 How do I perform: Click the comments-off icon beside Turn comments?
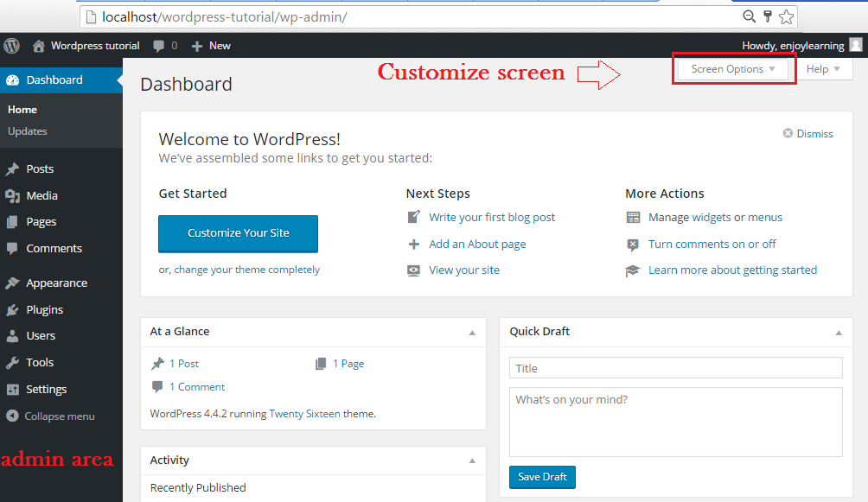pyautogui.click(x=633, y=245)
